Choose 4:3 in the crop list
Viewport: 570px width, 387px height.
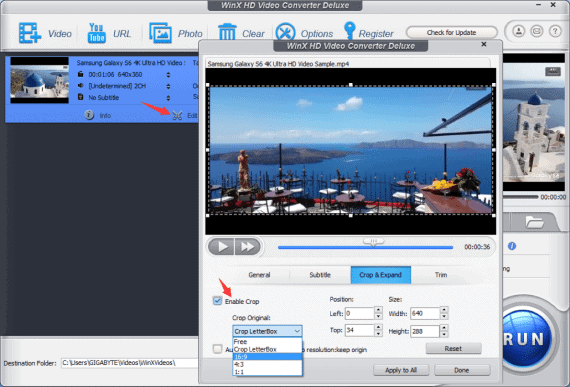click(268, 364)
